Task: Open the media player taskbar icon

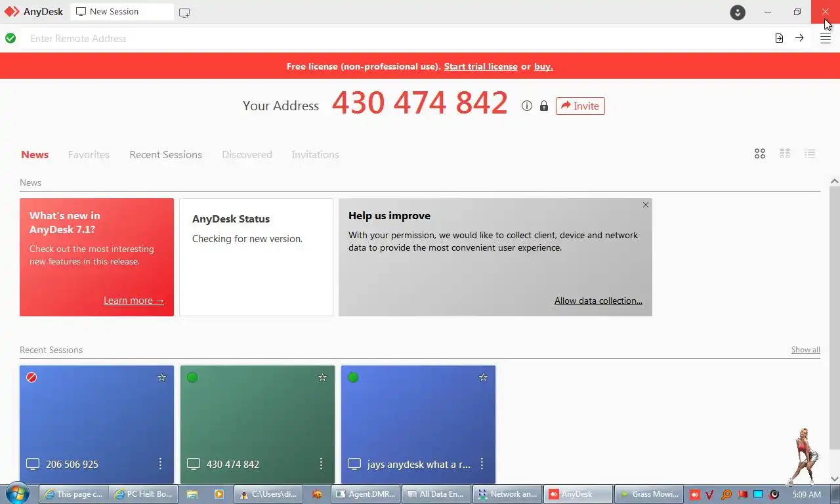Action: (x=219, y=494)
